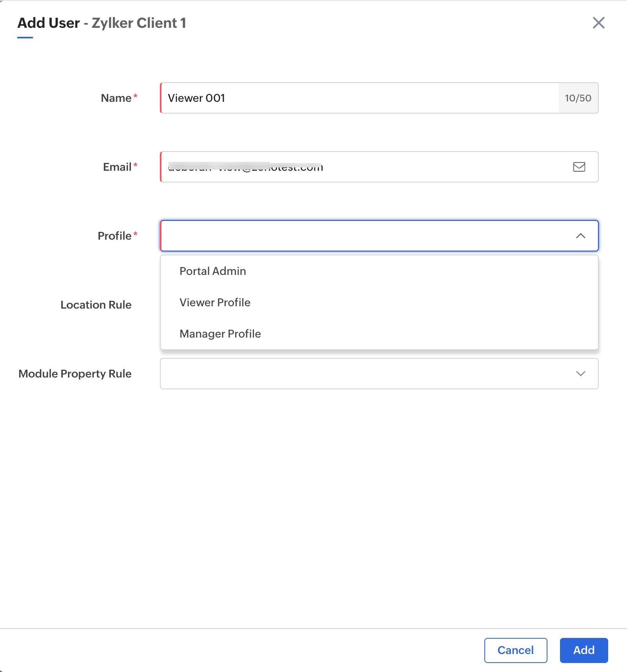
Task: Click the open Profile combo box
Action: point(364,236)
